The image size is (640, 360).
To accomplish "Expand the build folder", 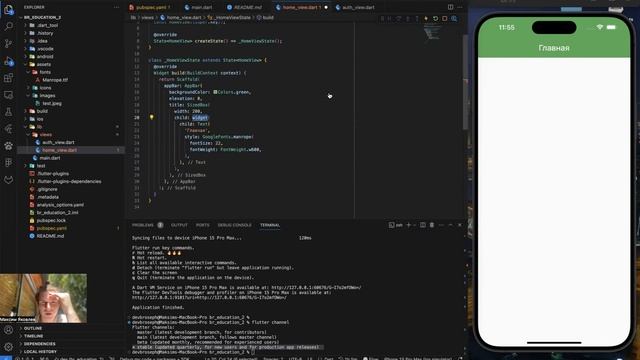I will coord(42,111).
